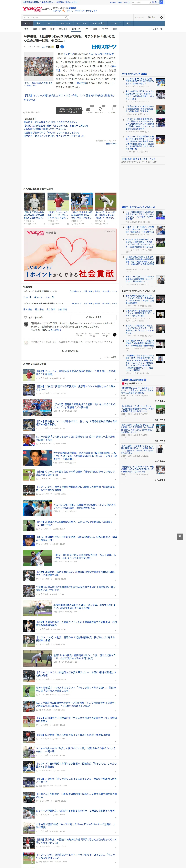Report this article via 記事に関する報告
This screenshot has width=186, height=868.
(x=31, y=113)
